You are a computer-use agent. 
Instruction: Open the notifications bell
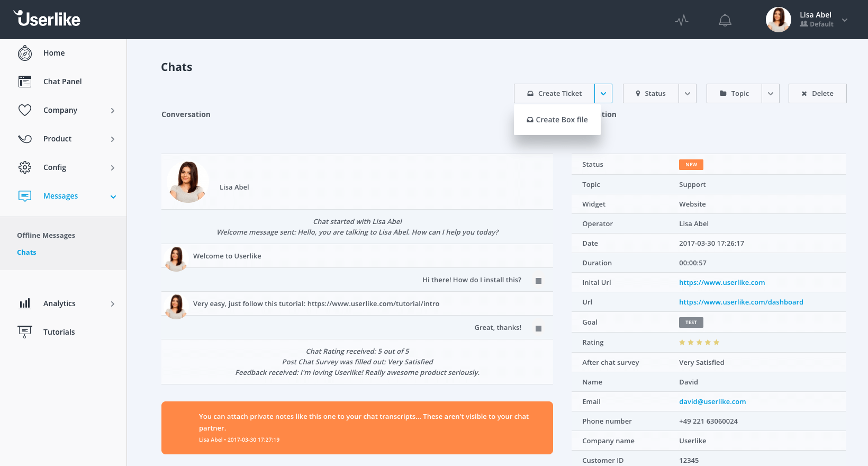point(725,20)
